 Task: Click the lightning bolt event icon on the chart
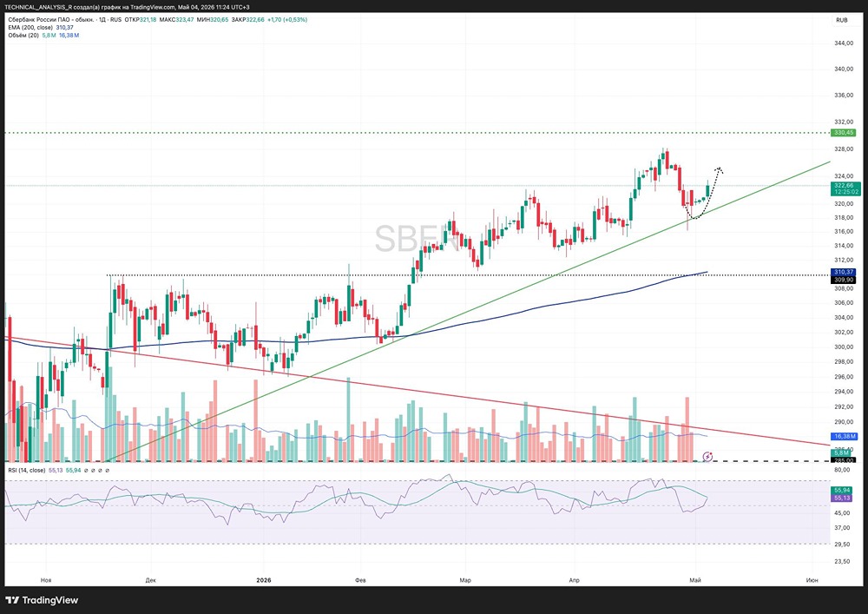click(707, 456)
